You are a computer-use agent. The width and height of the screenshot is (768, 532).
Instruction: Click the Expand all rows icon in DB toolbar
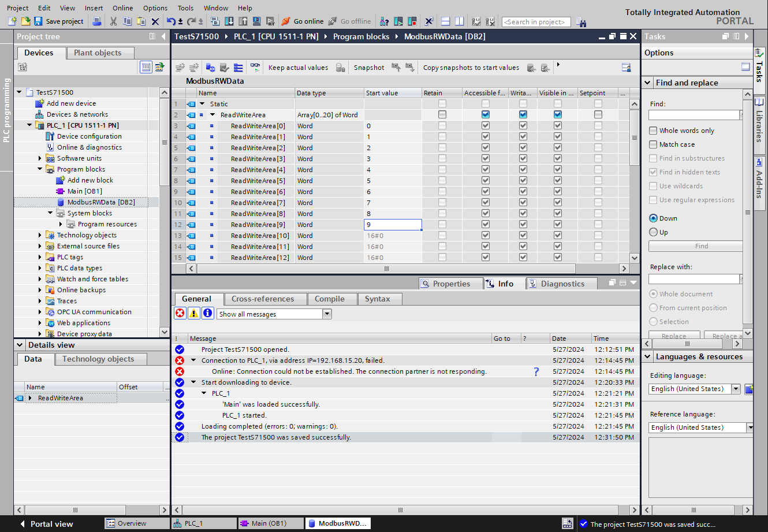point(238,68)
